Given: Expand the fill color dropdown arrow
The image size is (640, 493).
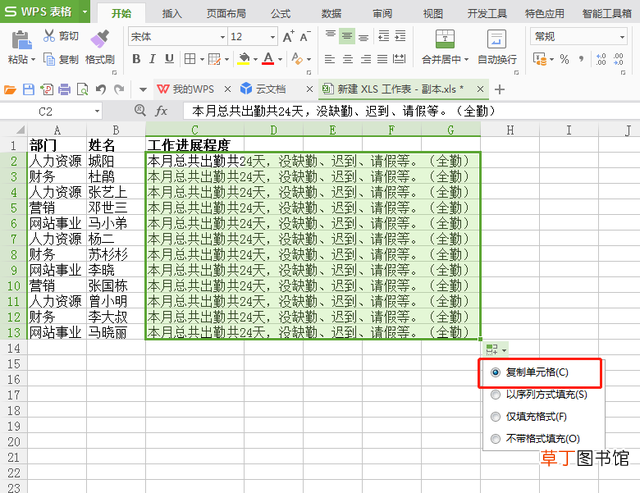Looking at the screenshot, I should pyautogui.click(x=256, y=60).
